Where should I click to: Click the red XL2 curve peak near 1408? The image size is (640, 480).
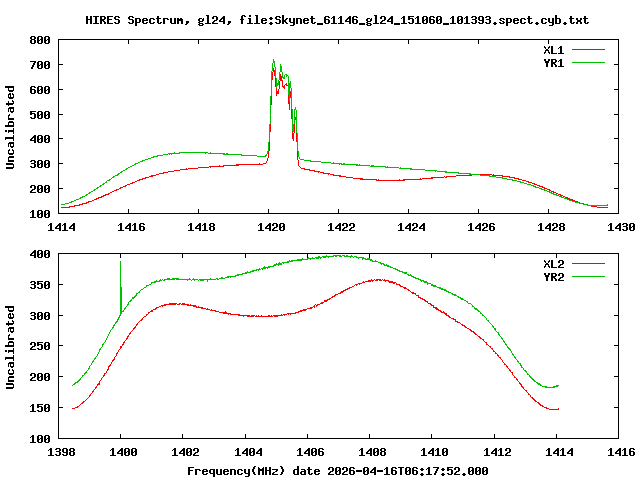click(x=378, y=280)
